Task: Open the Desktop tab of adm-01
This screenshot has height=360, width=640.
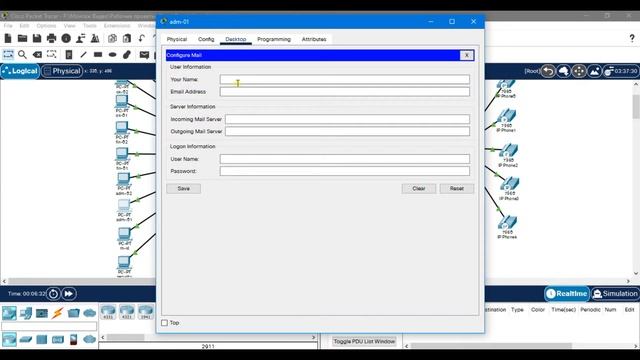Action: click(236, 39)
